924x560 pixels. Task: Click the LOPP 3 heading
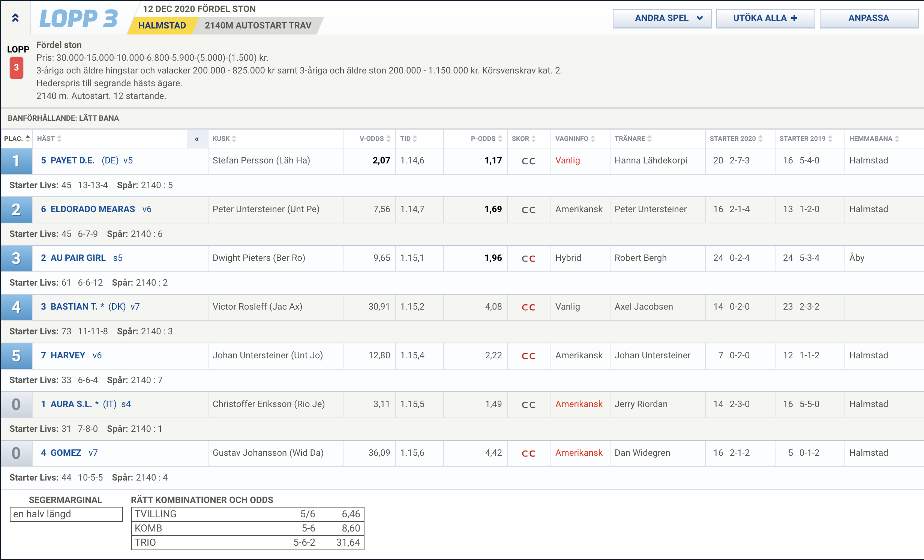(x=78, y=18)
